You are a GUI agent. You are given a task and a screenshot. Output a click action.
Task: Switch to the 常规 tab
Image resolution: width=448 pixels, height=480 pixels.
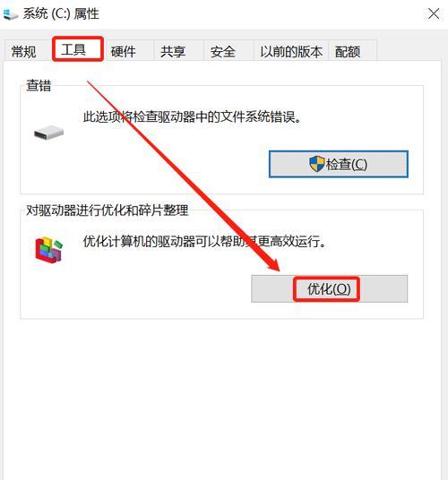[23, 51]
